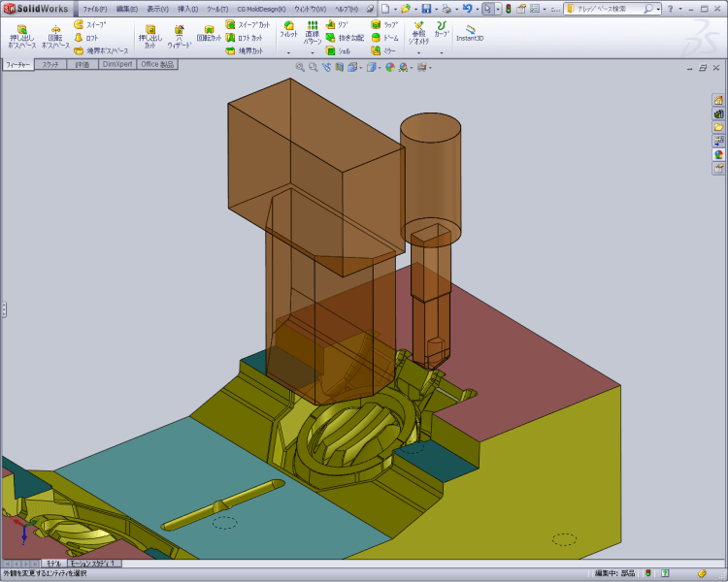Image resolution: width=728 pixels, height=582 pixels.
Task: Click the リブ (Rib) tool
Action: tap(337, 24)
